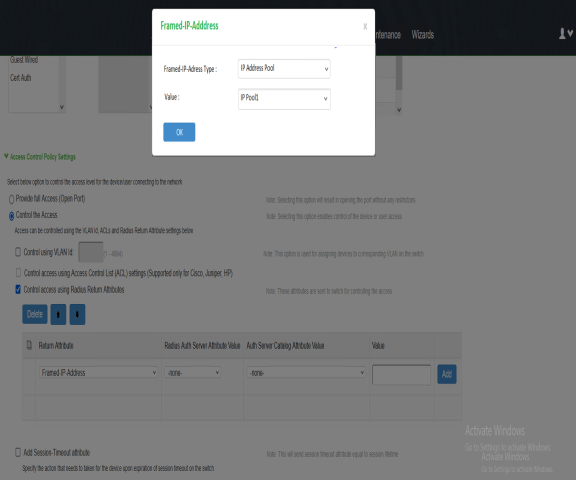The image size is (576, 480).
Task: Close the Framed-IP-Address dialog with X
Action: [x=365, y=26]
